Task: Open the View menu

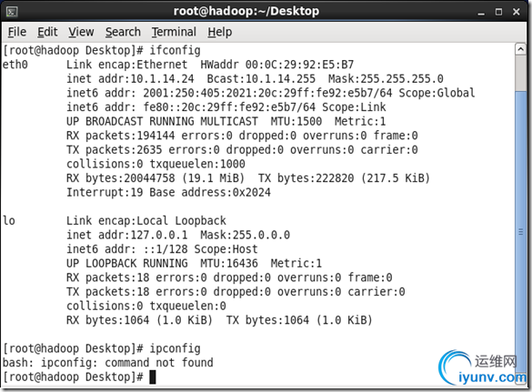Action: 81,32
